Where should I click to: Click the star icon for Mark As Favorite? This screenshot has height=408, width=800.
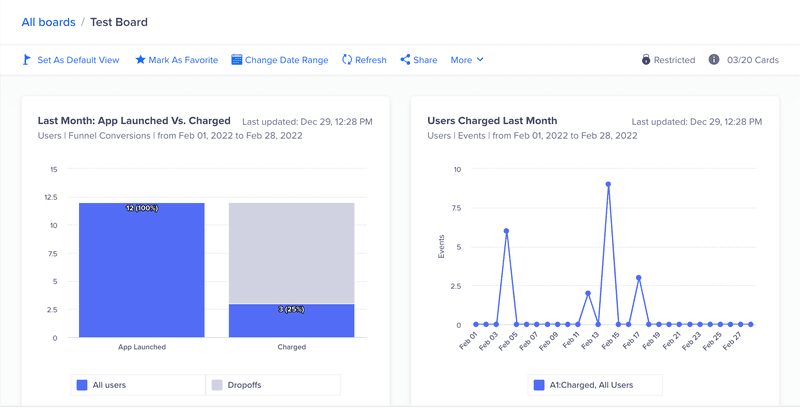pyautogui.click(x=140, y=60)
